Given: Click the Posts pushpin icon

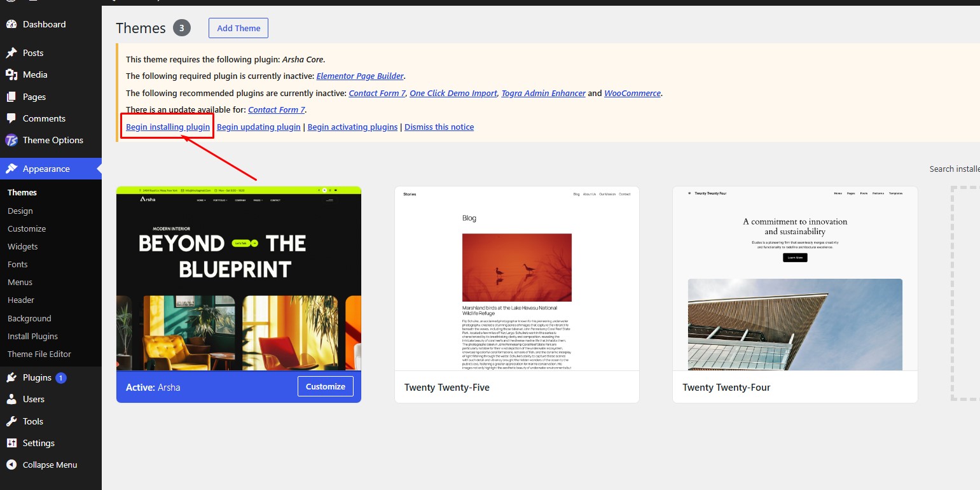Looking at the screenshot, I should [11, 53].
